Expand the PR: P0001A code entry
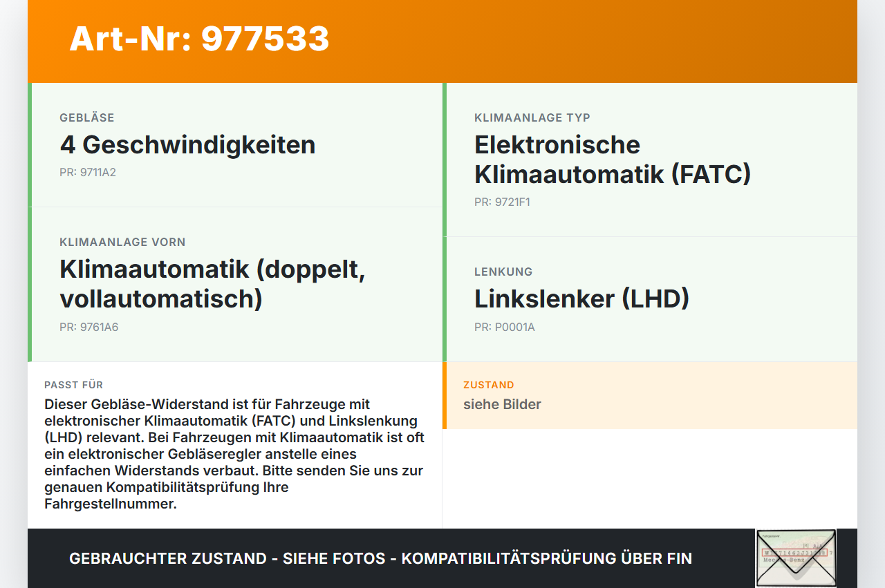The width and height of the screenshot is (885, 588). [x=504, y=326]
